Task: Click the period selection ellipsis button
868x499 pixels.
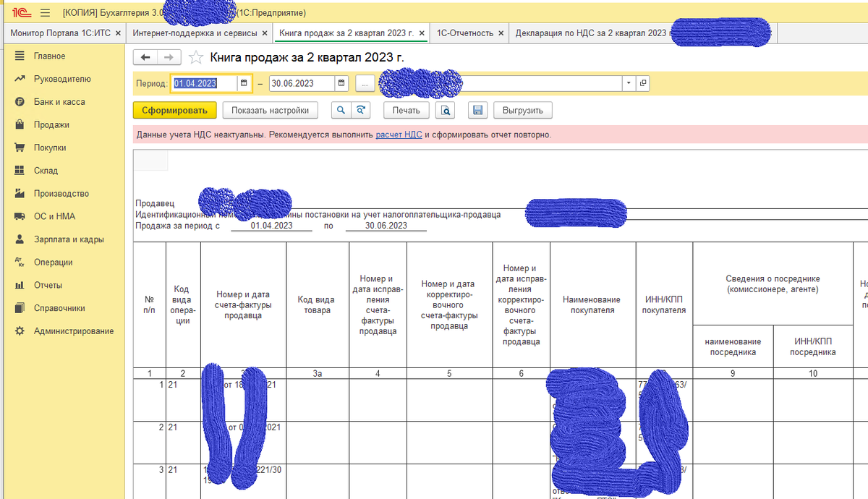Action: (x=365, y=84)
